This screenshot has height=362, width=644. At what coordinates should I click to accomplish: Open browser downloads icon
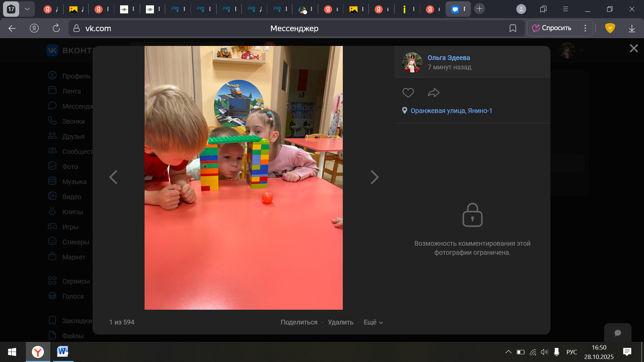[632, 28]
